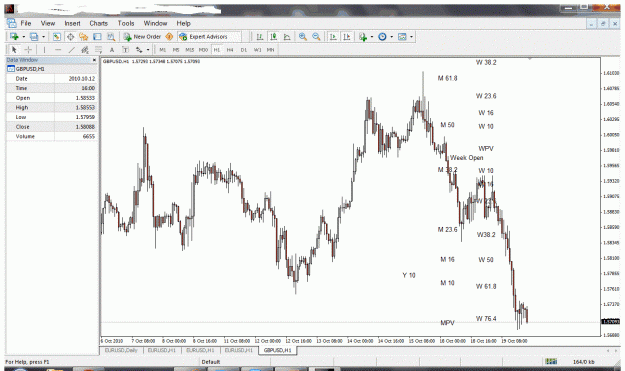625x371 pixels.
Task: Click the connection status bars indicator
Action: (x=551, y=361)
